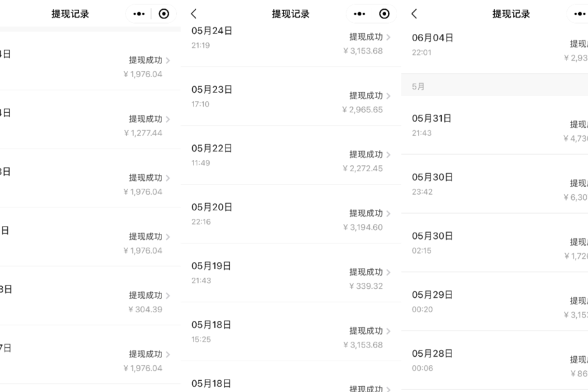Open the three-dot more menu in the left panel
The height and width of the screenshot is (392, 588).
click(x=139, y=14)
